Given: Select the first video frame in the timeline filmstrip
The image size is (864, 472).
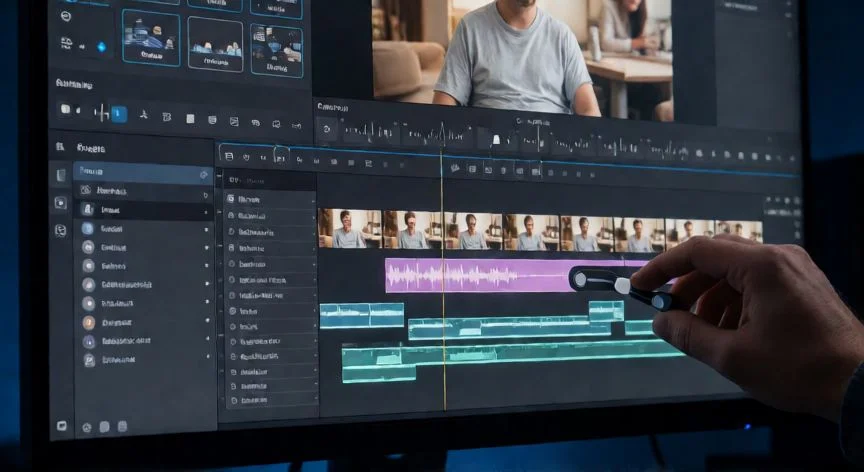Looking at the screenshot, I should pyautogui.click(x=350, y=229).
